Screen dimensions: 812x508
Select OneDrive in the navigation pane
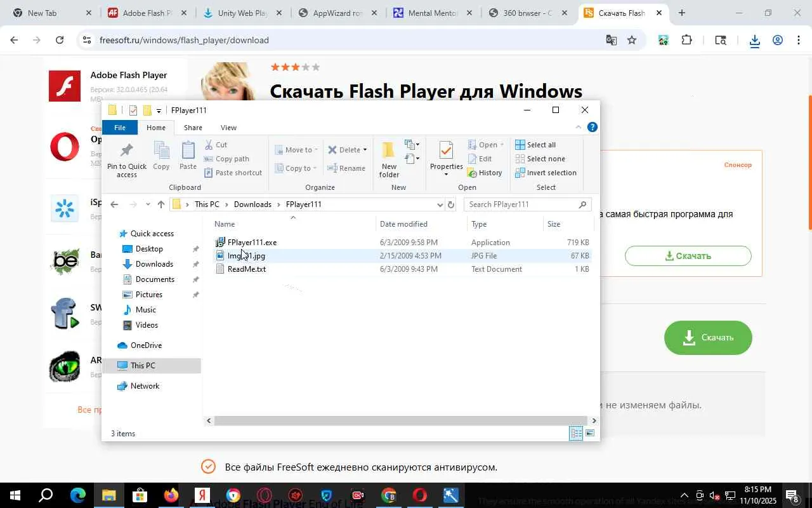coord(146,345)
